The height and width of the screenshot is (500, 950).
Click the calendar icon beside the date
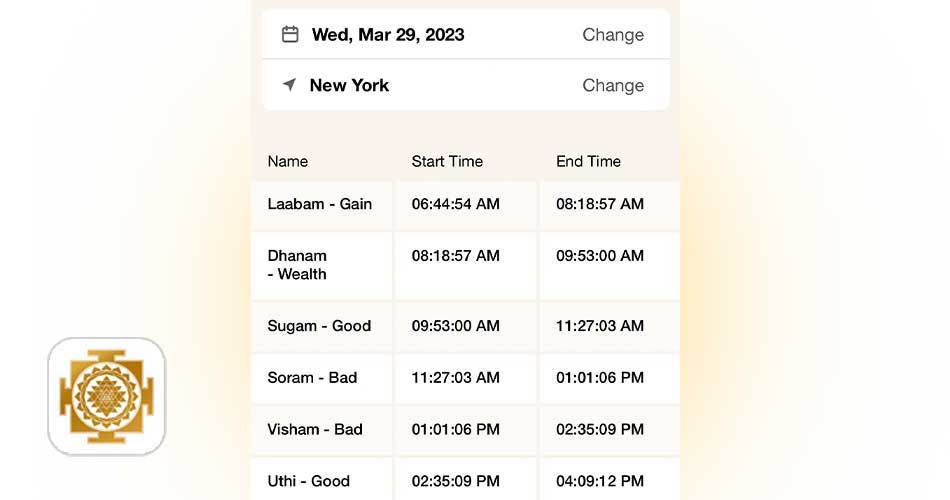tap(290, 35)
